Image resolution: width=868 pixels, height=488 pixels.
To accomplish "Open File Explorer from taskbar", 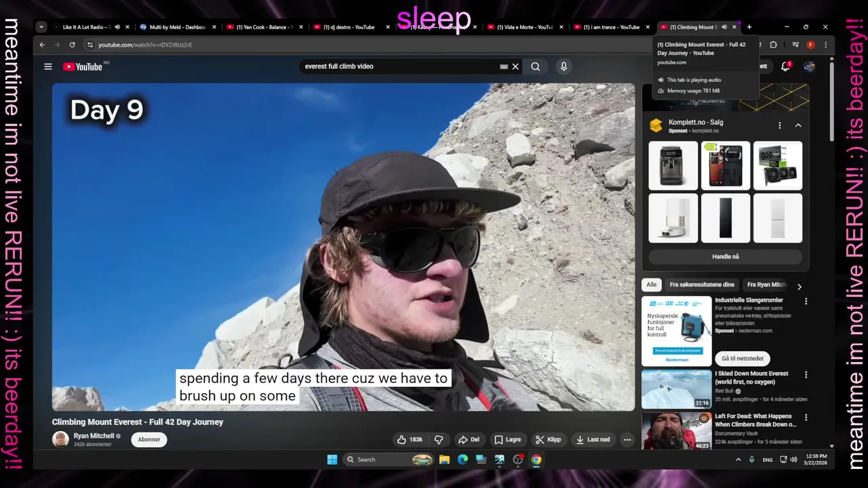I will pyautogui.click(x=444, y=460).
